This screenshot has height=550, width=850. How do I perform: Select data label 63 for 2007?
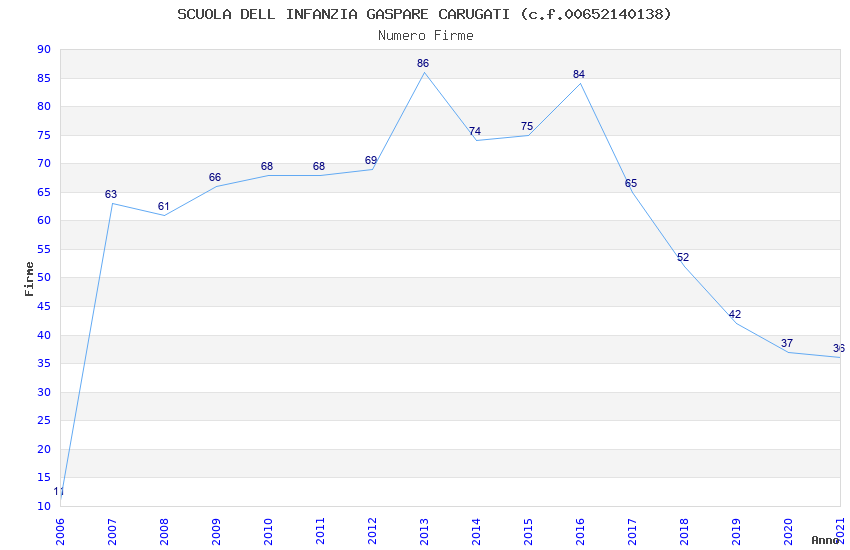tap(111, 194)
